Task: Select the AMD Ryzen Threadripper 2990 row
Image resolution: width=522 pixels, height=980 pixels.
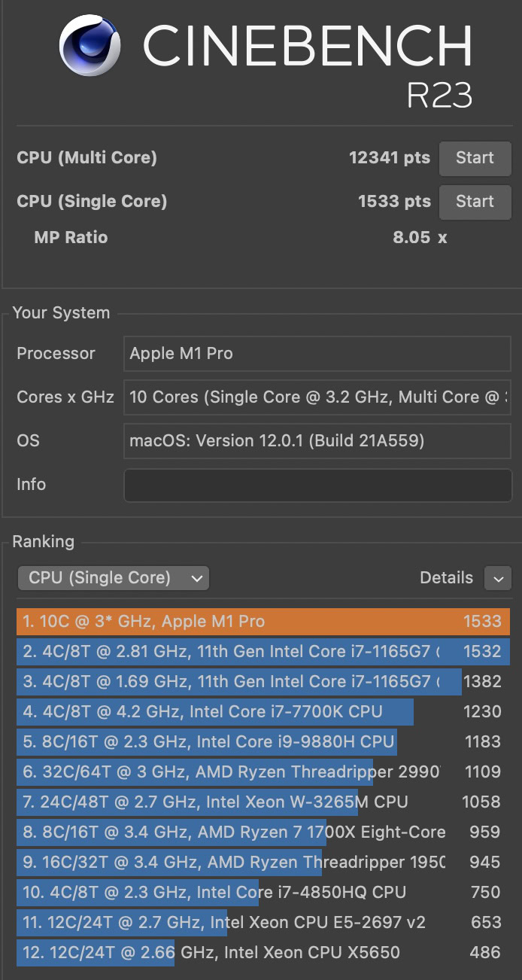Action: point(263,772)
